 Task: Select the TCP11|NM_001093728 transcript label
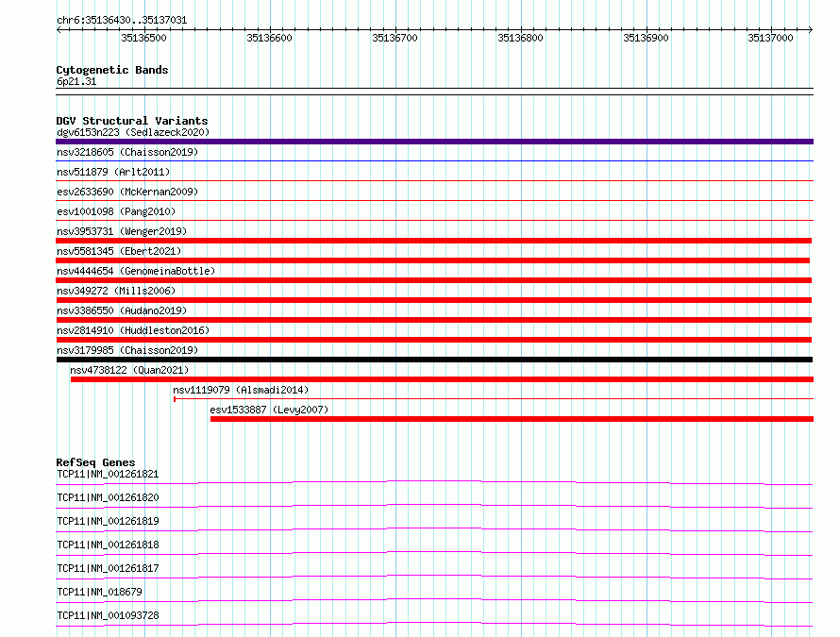coord(108,615)
